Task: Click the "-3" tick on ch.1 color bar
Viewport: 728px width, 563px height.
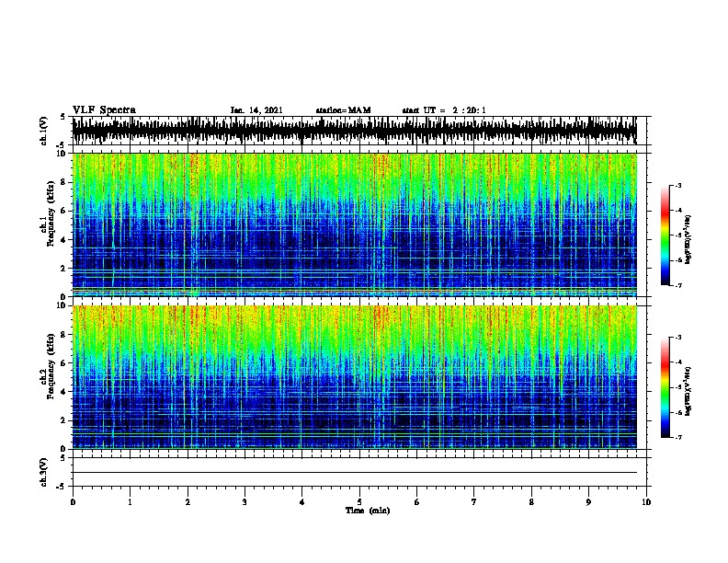Action: (x=678, y=185)
